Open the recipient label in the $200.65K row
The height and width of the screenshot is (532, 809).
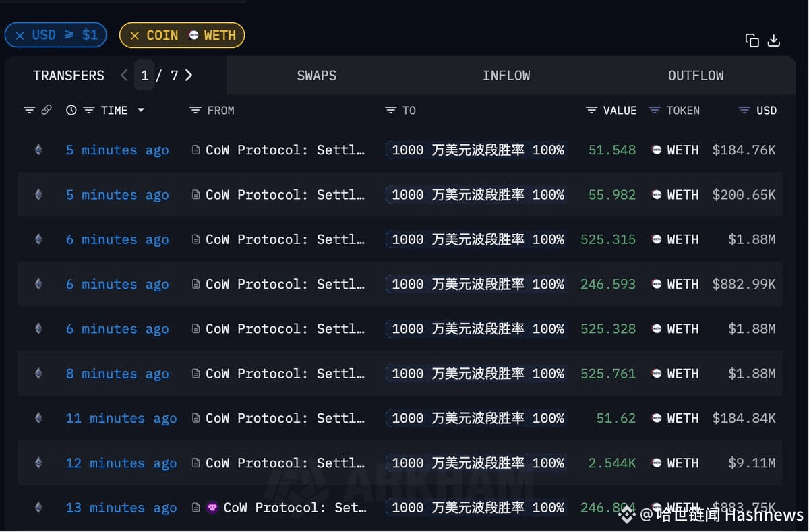[477, 194]
